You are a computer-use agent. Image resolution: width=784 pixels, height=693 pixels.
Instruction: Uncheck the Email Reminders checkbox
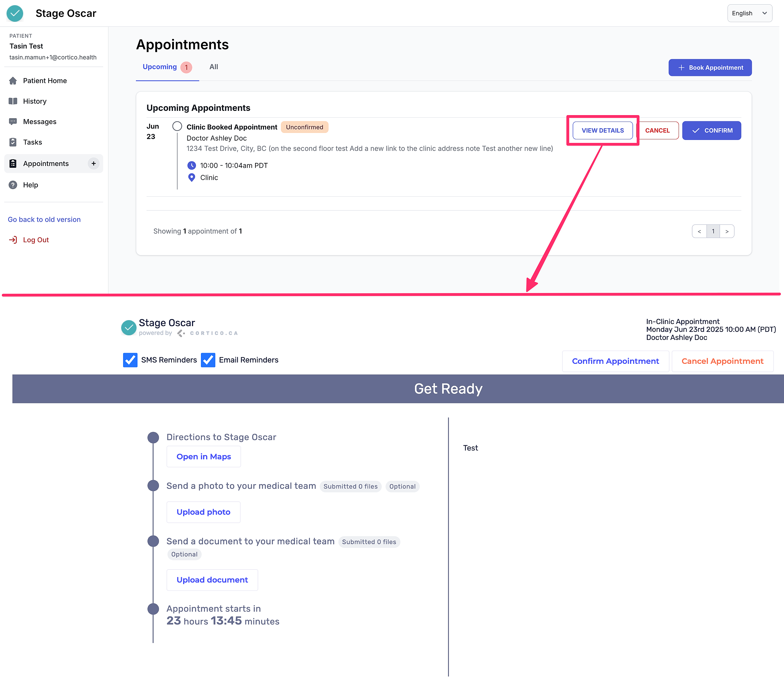(208, 360)
